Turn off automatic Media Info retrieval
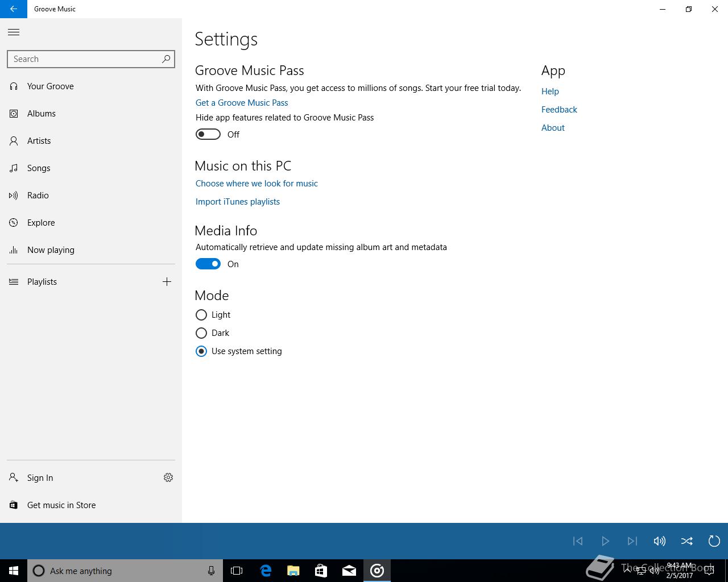728x582 pixels. point(208,264)
